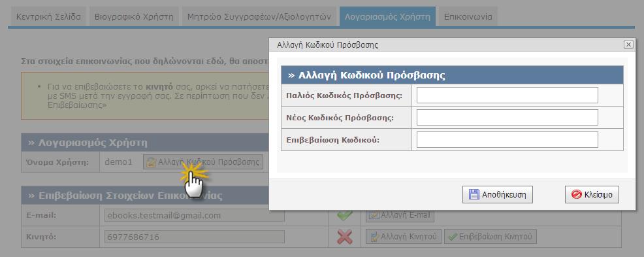Click the Επιβεβαίωση Στοιχείων Επικοινωνίας section header
Viewport: 644px width, 257px height.
pos(144,196)
